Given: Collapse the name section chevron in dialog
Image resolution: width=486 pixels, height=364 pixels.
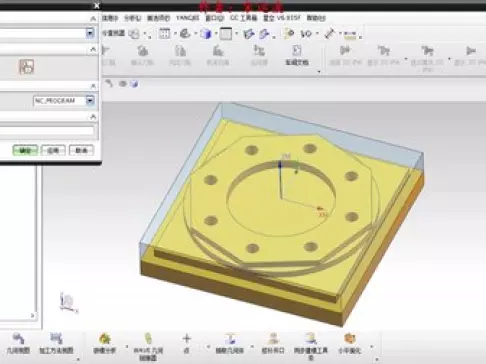Looking at the screenshot, I should point(93,117).
